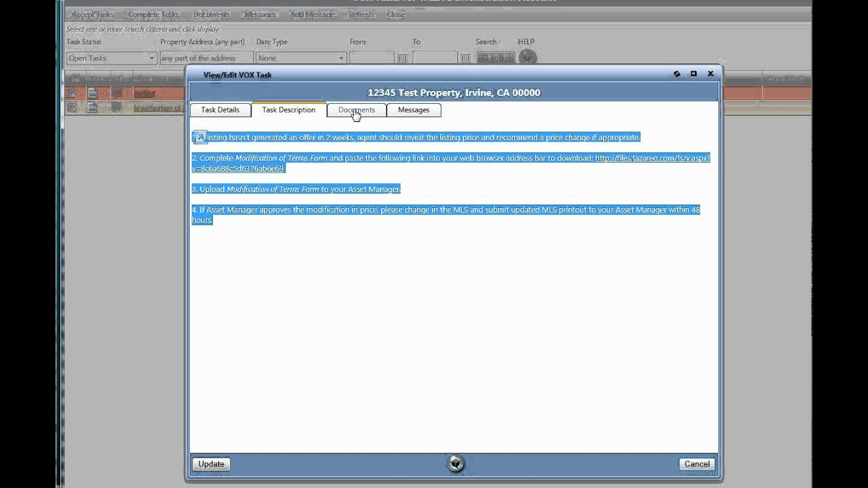Click the From date input field
Viewport: 868px width, 488px height.
coord(372,58)
